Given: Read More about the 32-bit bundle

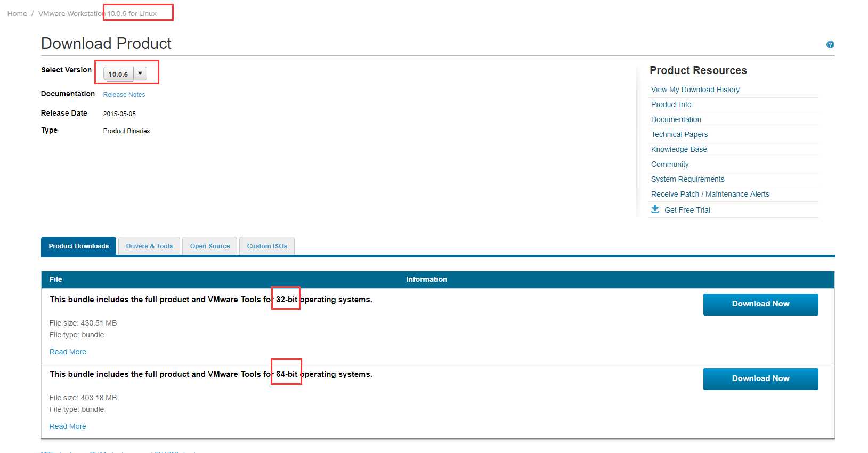Looking at the screenshot, I should coord(68,352).
